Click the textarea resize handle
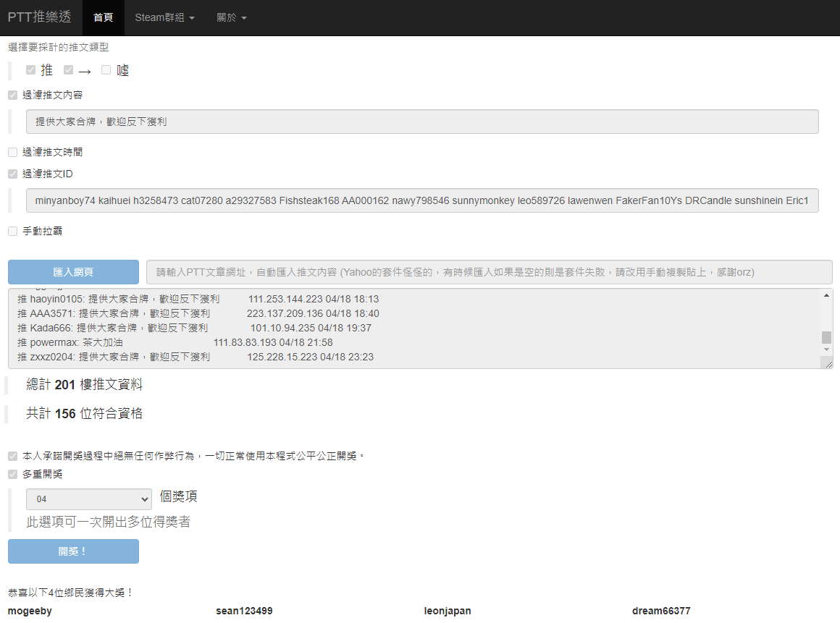The height and width of the screenshot is (623, 840). point(828,364)
